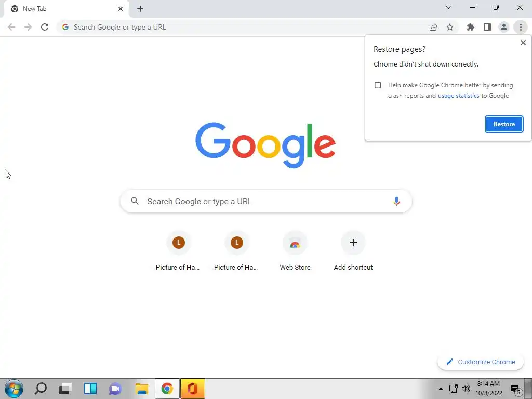Open the Office taskbar icon

193,389
